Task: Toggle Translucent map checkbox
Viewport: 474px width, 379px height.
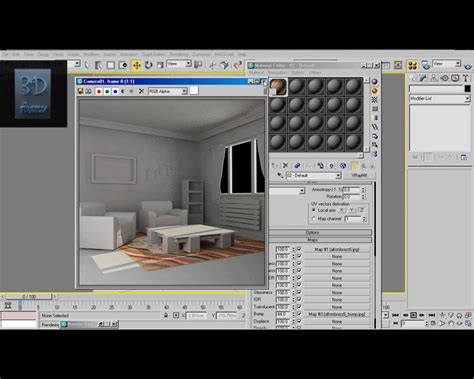Action: point(299,306)
